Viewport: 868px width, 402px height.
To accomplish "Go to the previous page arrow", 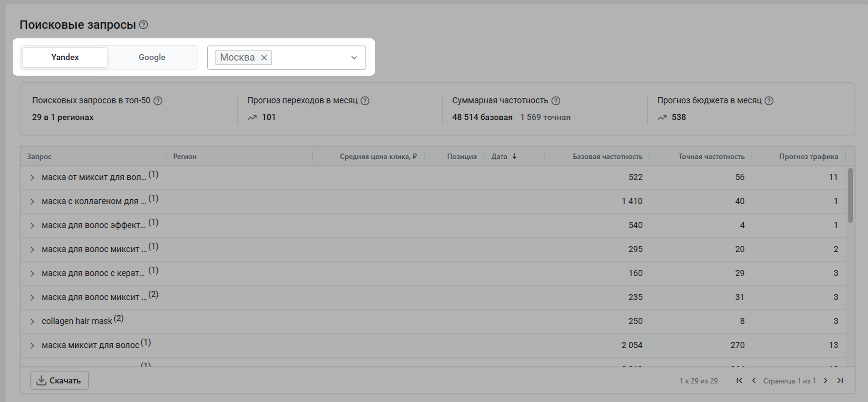I will [x=754, y=380].
